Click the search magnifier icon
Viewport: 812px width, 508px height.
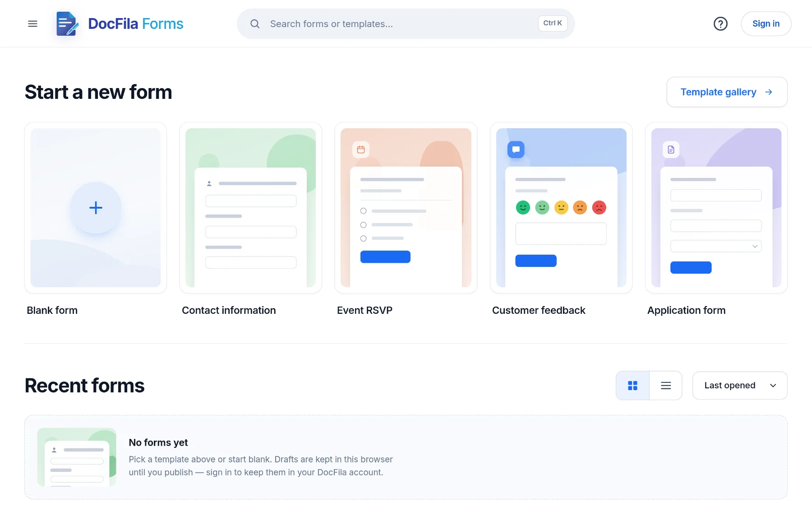[x=255, y=24]
